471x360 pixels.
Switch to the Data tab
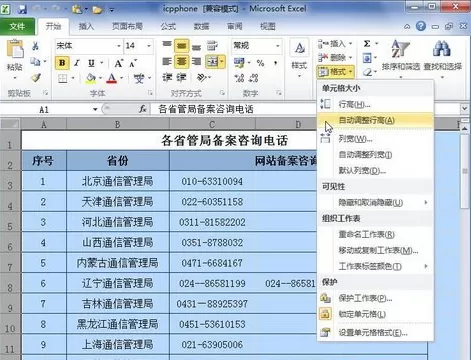[x=201, y=26]
